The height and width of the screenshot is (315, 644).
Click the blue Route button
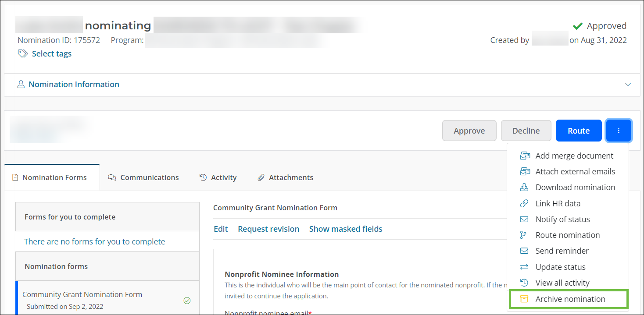[578, 131]
